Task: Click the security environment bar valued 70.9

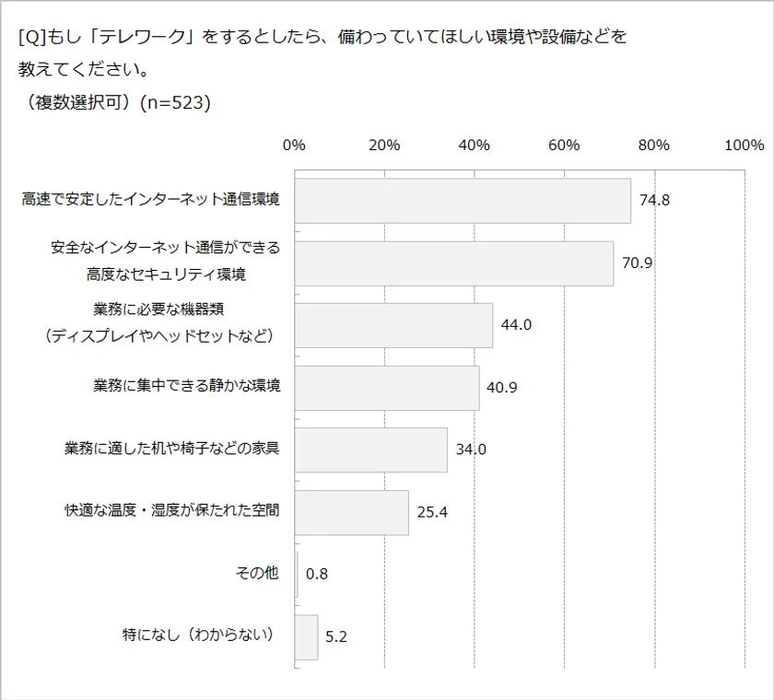Action: (454, 263)
